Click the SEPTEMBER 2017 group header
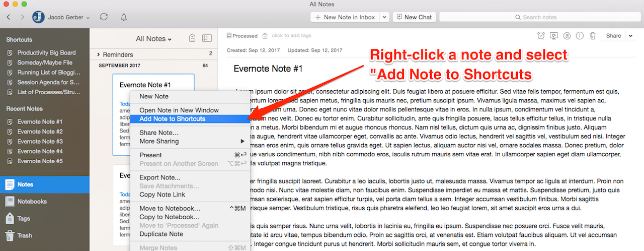Image resolution: width=644 pixels, height=251 pixels. [119, 66]
